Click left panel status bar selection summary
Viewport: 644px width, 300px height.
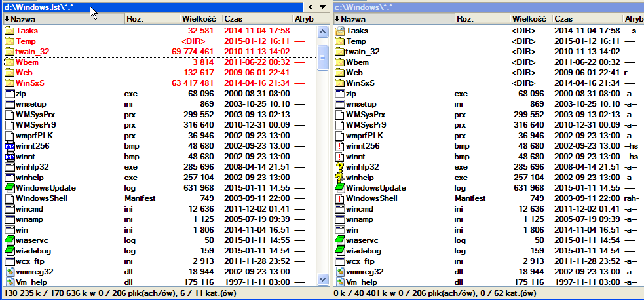click(120, 293)
